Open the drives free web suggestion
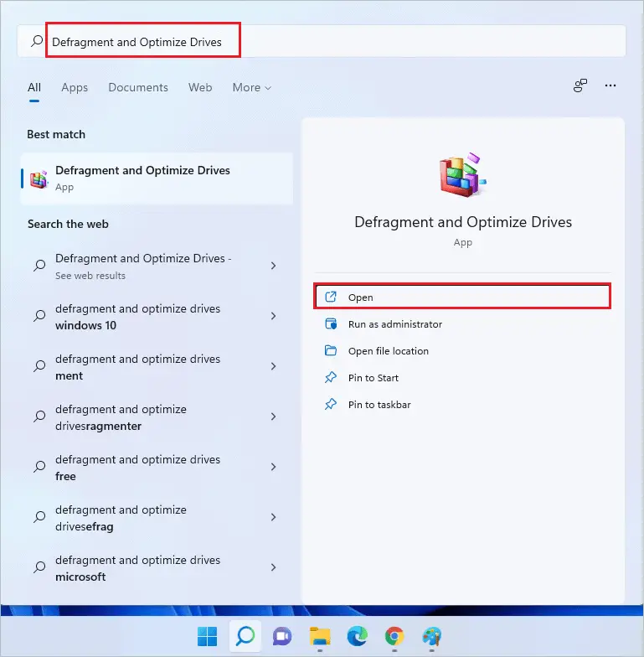This screenshot has height=657, width=644. [x=157, y=467]
